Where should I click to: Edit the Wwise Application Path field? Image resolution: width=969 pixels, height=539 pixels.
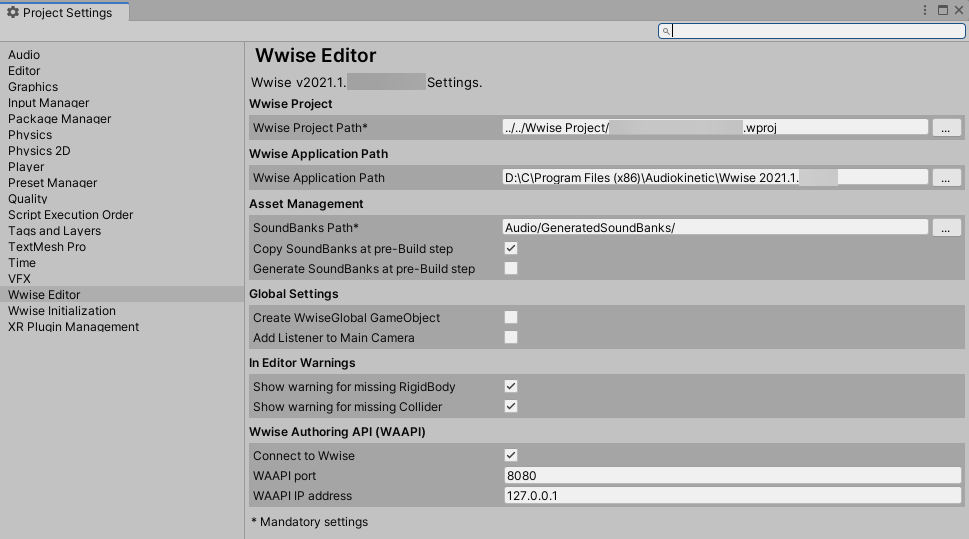(715, 177)
